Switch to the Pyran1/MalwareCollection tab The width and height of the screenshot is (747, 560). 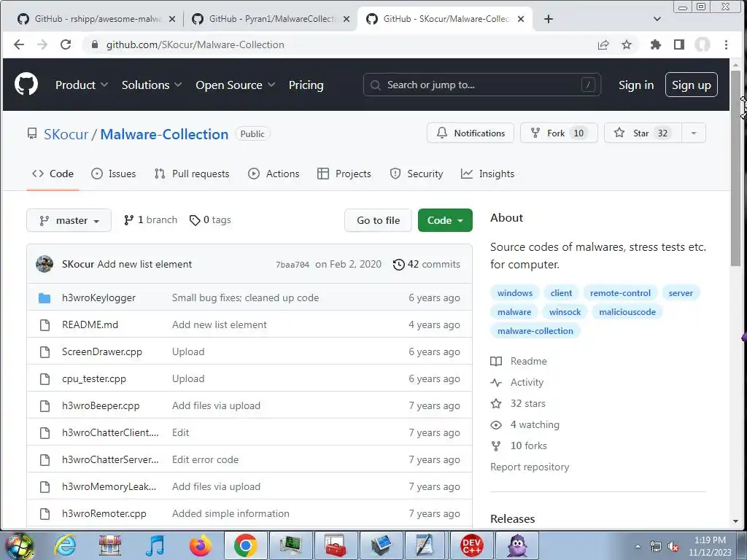click(x=271, y=19)
